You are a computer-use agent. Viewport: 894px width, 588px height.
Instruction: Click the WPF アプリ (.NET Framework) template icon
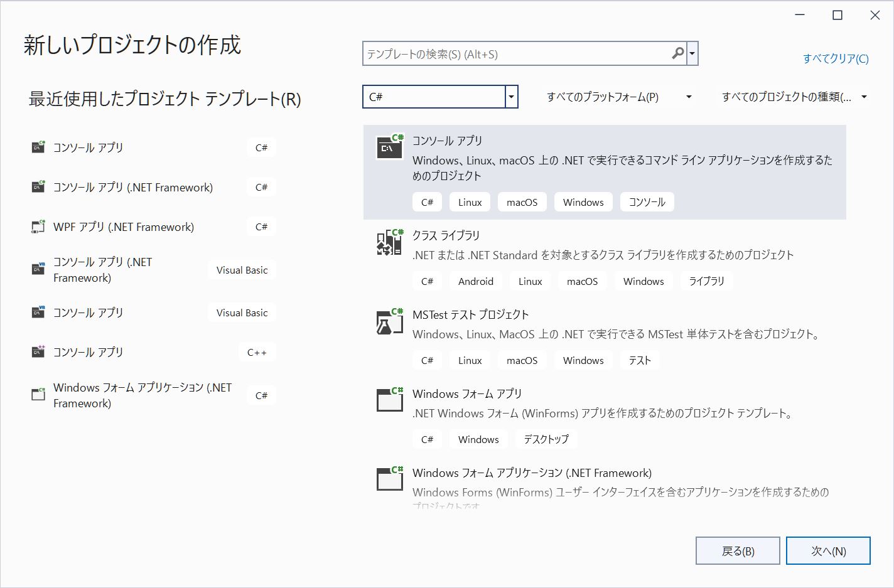[x=38, y=227]
